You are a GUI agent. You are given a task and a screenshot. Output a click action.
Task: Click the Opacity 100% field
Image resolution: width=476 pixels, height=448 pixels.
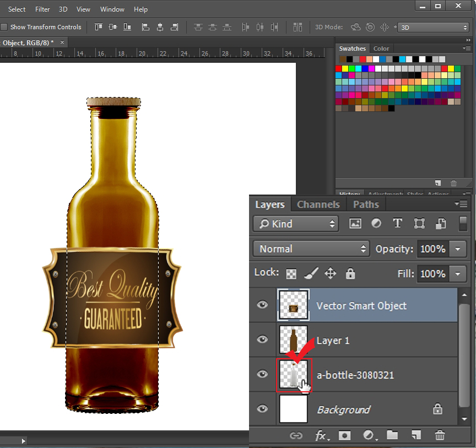(432, 249)
